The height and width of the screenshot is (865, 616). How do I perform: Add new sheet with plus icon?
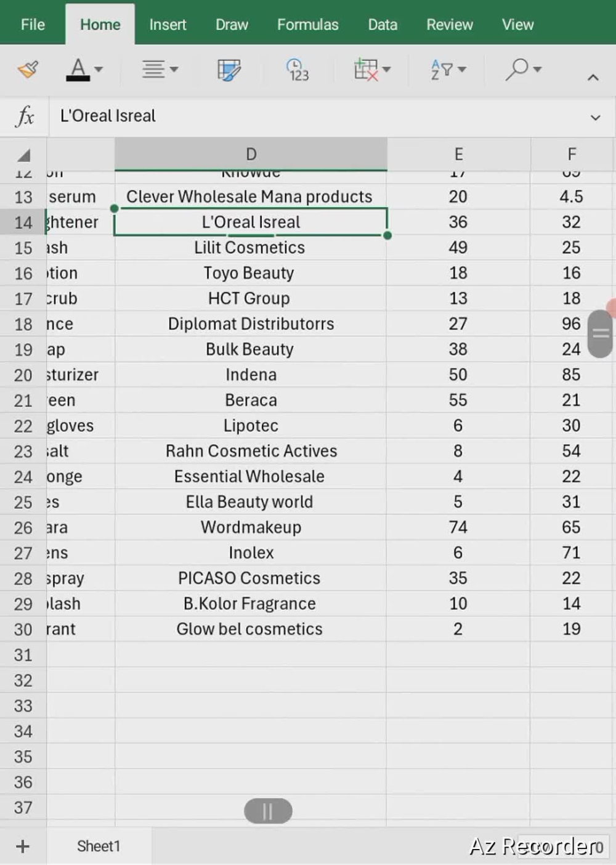tap(23, 847)
